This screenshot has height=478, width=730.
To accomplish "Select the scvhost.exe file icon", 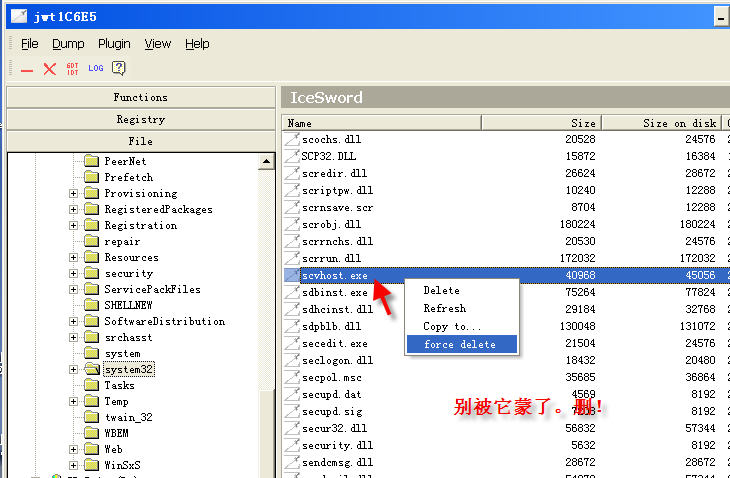I will click(292, 275).
